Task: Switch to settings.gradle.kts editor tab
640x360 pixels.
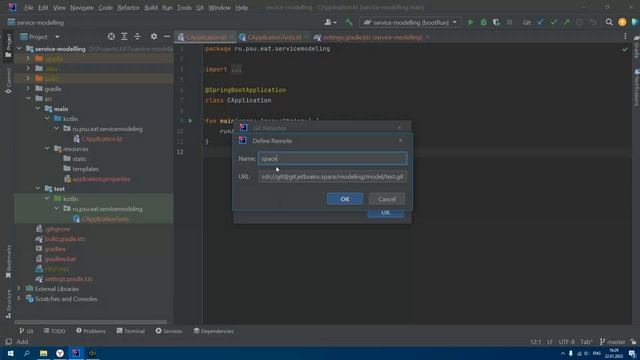Action: [x=371, y=37]
